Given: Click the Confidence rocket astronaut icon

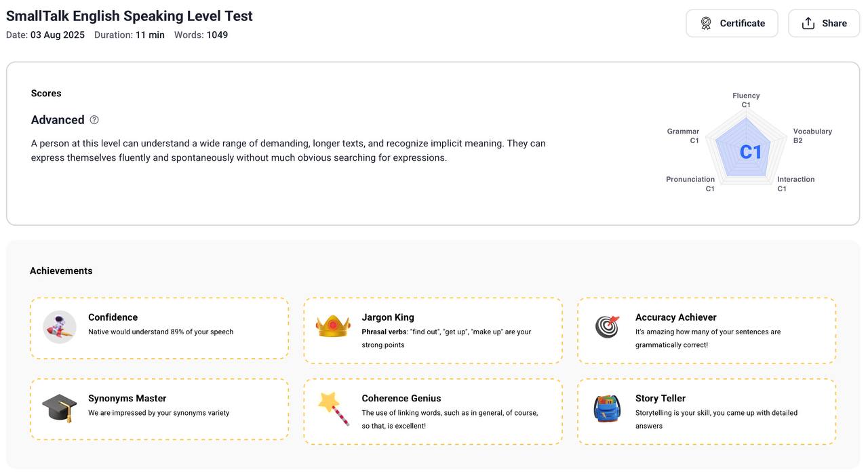Looking at the screenshot, I should [x=60, y=327].
